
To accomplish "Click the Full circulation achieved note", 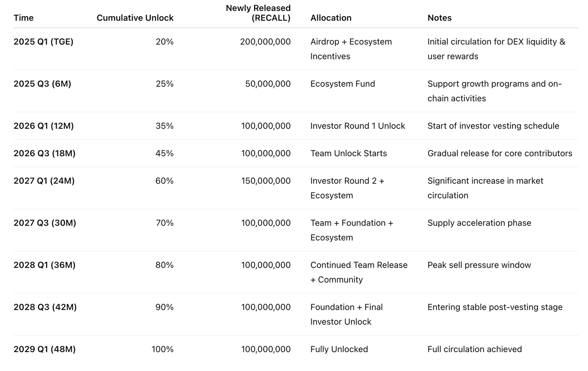I will pos(475,349).
